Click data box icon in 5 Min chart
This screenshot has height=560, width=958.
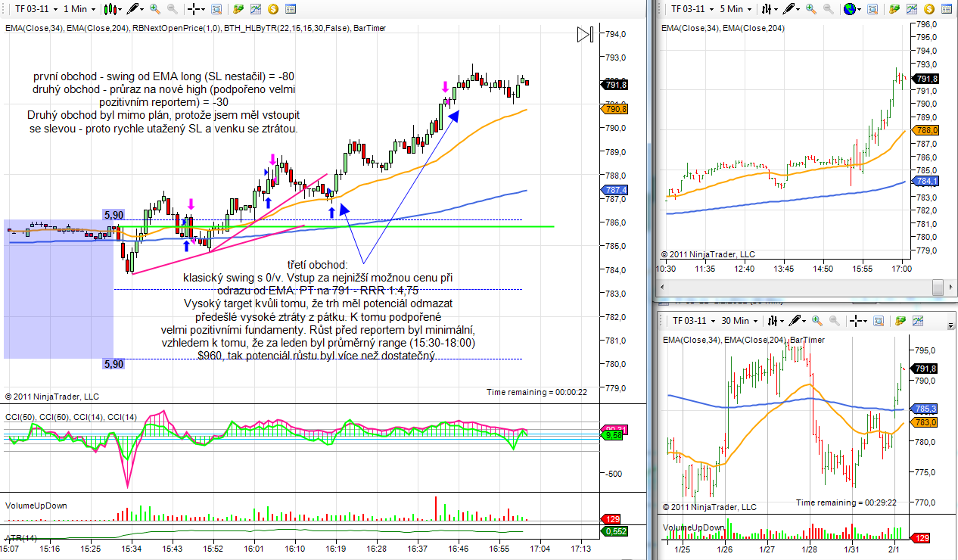pos(873,9)
